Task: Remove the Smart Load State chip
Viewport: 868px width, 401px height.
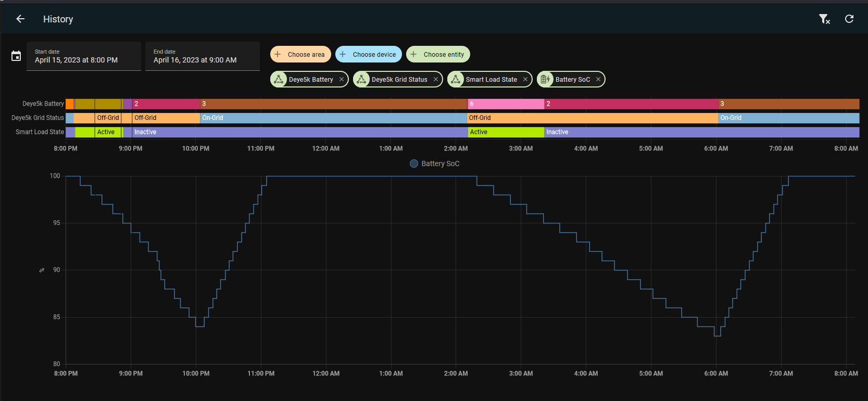Action: click(x=525, y=80)
